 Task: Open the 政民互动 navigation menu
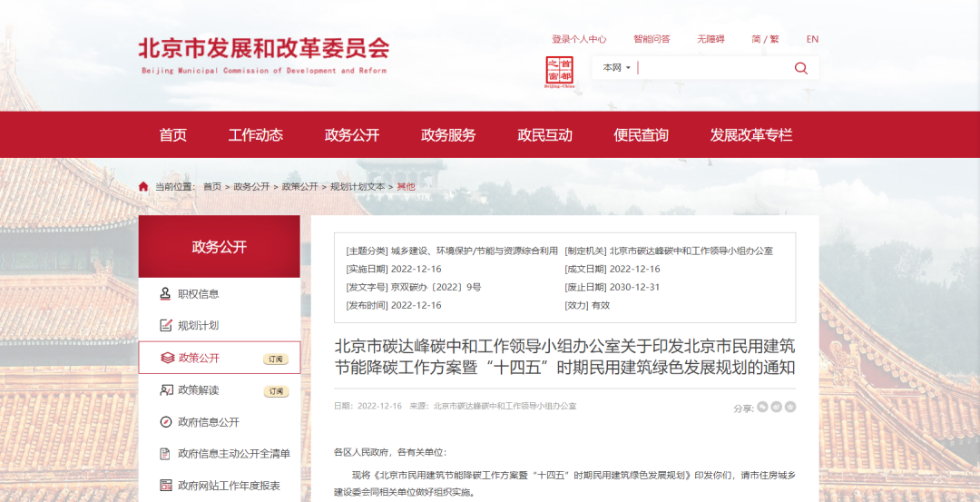[544, 135]
